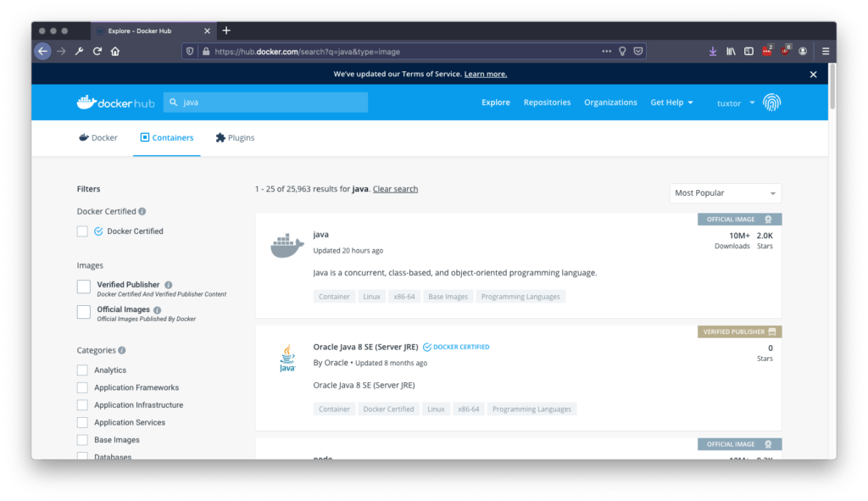Click the search magnifier icon
The image size is (868, 501).
click(x=173, y=103)
